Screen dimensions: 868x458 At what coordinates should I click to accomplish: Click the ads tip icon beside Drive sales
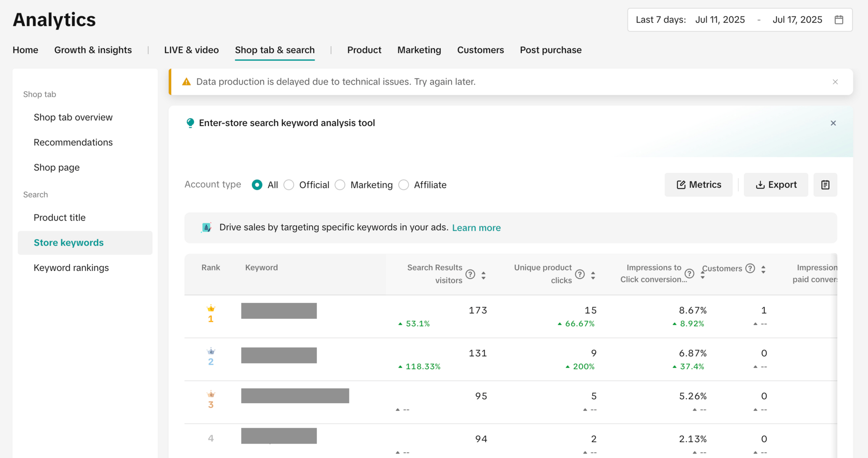pos(206,227)
